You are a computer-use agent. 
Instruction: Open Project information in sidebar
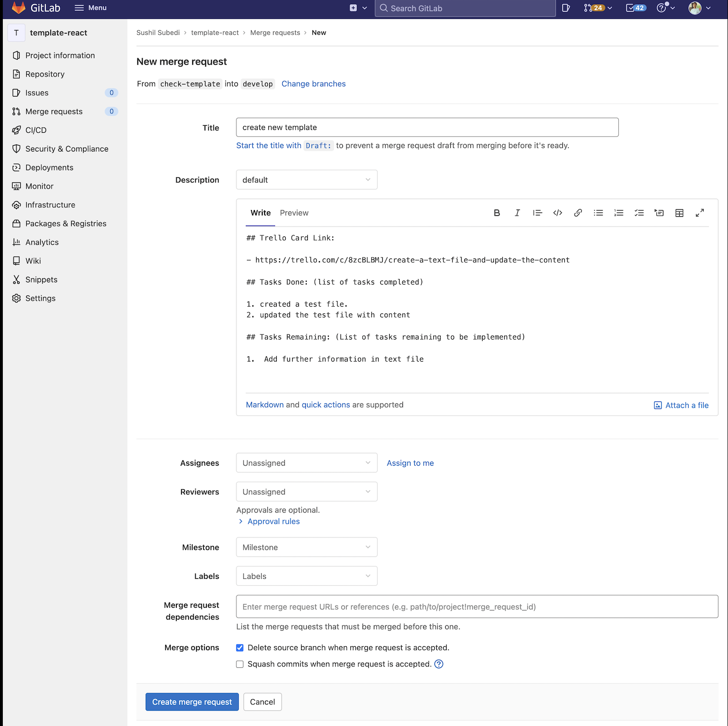(x=60, y=55)
